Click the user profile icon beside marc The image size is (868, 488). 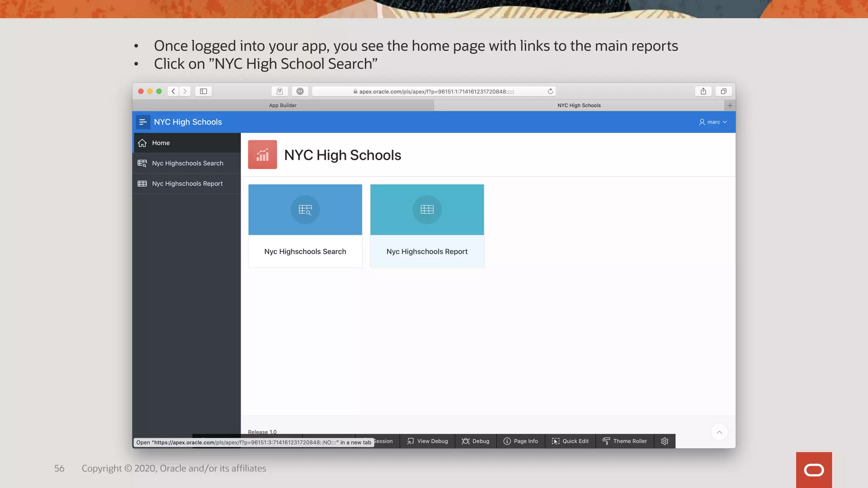(702, 122)
